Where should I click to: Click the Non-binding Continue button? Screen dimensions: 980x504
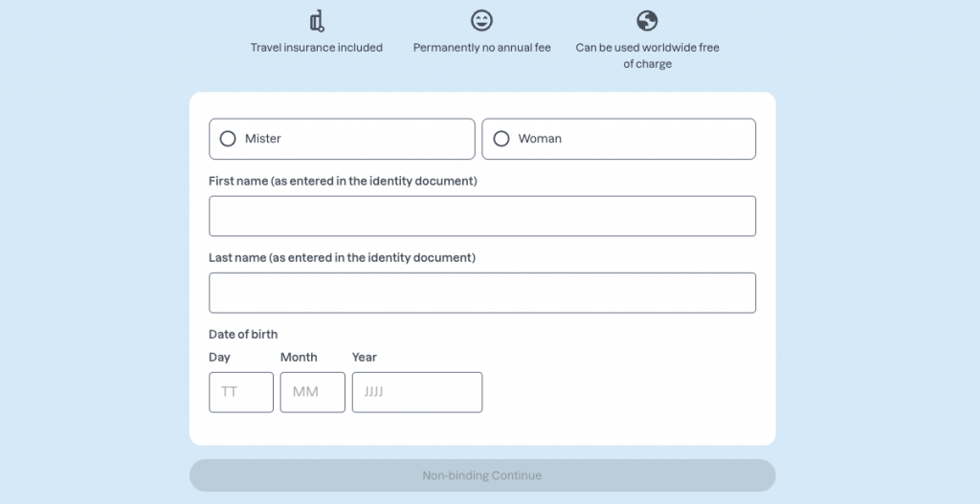tap(482, 475)
